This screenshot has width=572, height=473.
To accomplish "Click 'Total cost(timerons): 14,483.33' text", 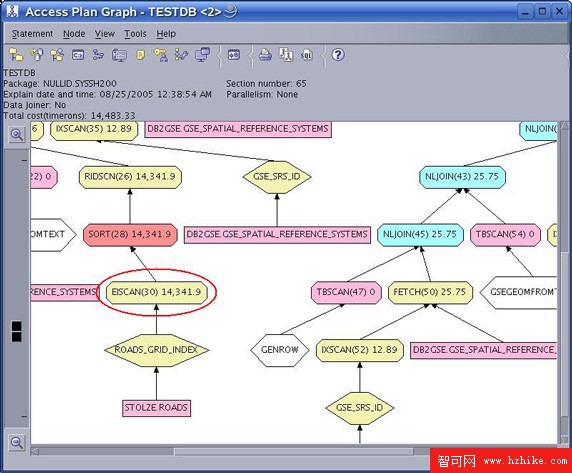I will pyautogui.click(x=69, y=116).
